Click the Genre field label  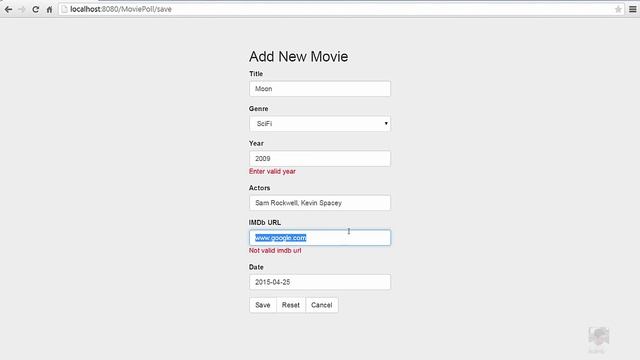(258, 109)
